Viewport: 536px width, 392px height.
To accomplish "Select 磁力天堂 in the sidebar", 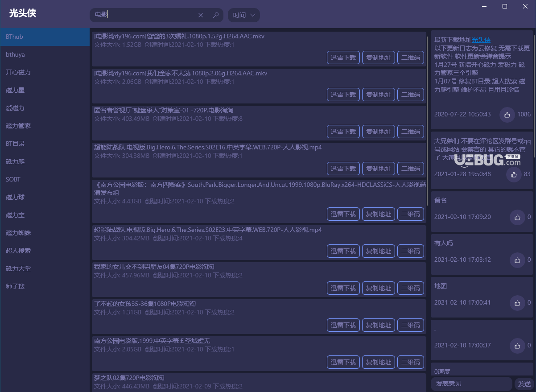I will pyautogui.click(x=45, y=268).
